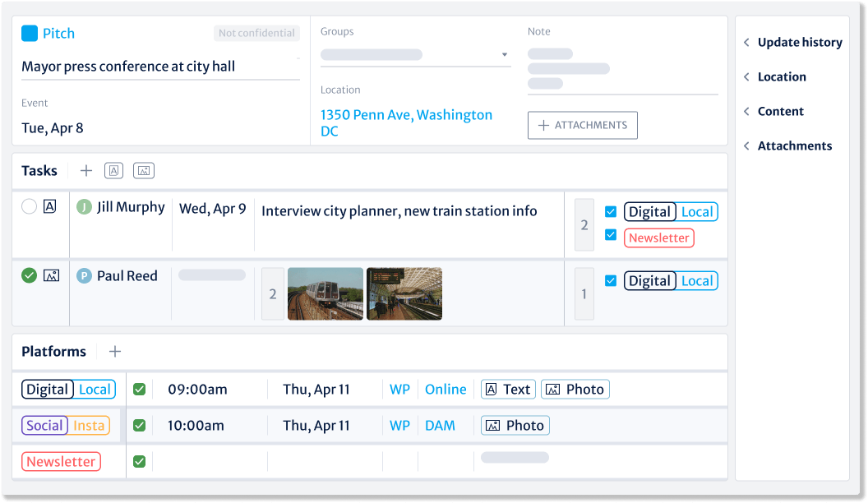Image resolution: width=868 pixels, height=503 pixels.
Task: Select the Photo icon in the 10:00am Social row
Action: (515, 425)
